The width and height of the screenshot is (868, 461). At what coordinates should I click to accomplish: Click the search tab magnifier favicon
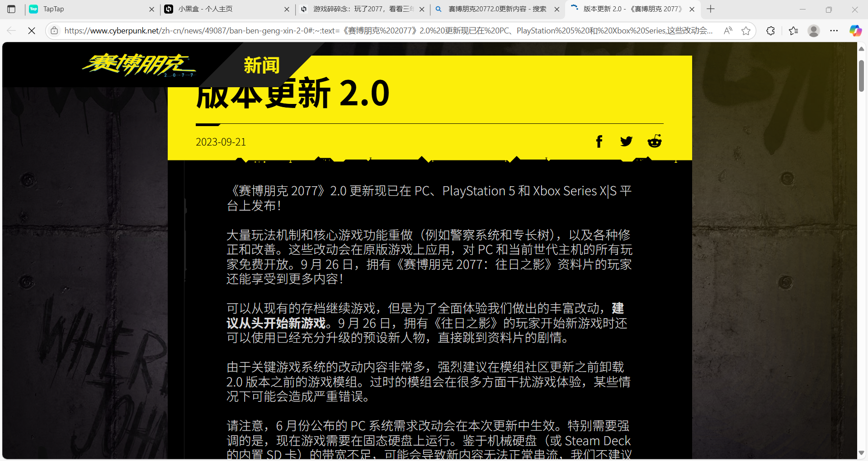pyautogui.click(x=439, y=9)
